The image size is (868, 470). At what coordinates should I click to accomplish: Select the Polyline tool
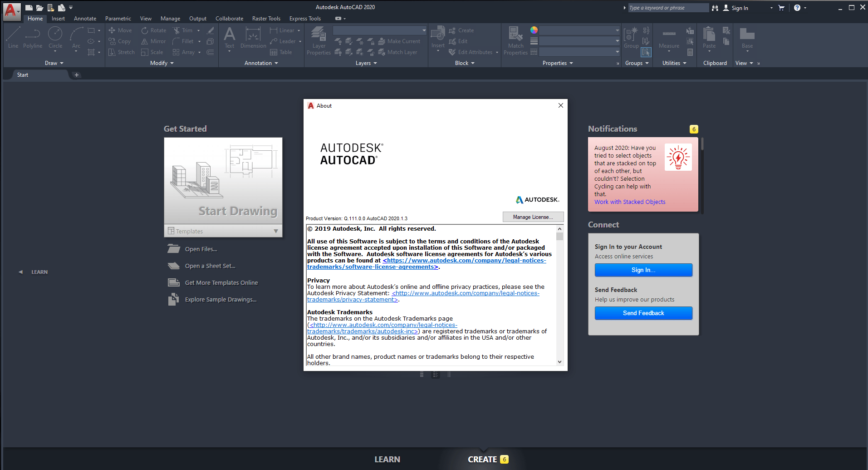(33, 38)
